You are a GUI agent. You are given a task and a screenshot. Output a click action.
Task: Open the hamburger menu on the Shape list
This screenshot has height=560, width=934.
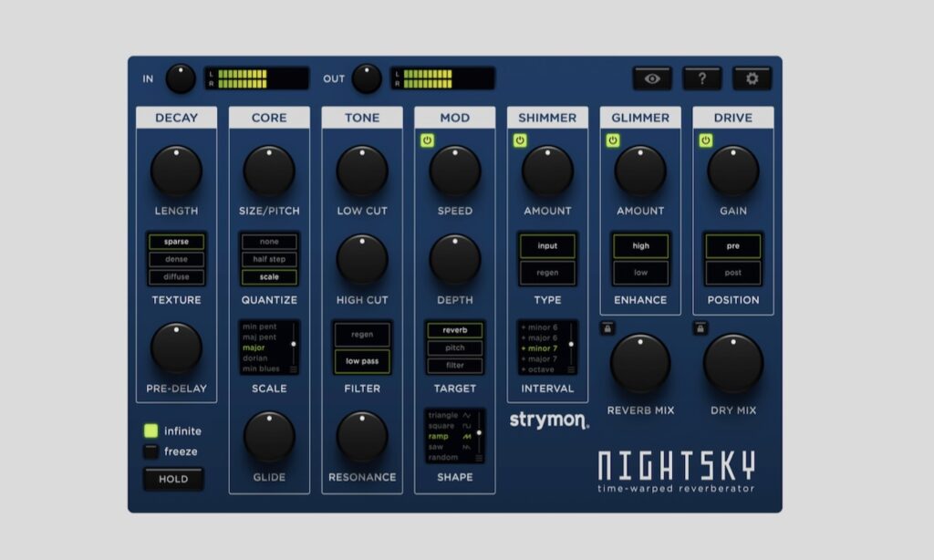tap(479, 457)
